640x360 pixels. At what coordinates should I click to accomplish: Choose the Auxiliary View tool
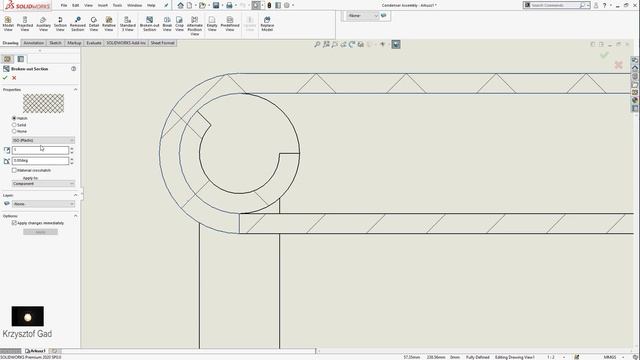43,24
